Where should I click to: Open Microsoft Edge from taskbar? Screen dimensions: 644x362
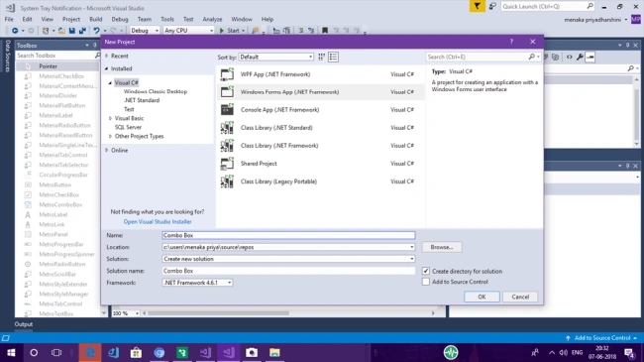coord(90,352)
